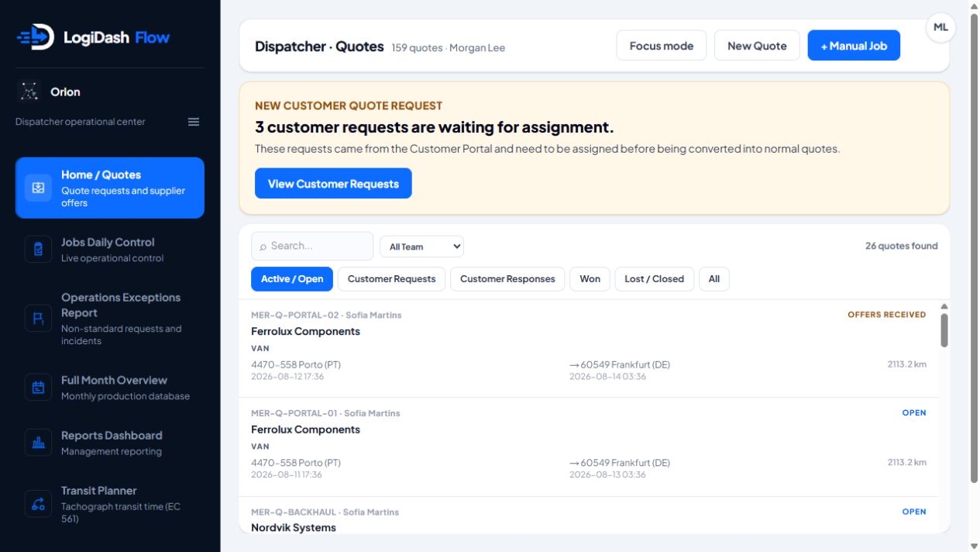Click date 2026-08-12 17:36
Image resolution: width=980 pixels, height=552 pixels.
[287, 377]
